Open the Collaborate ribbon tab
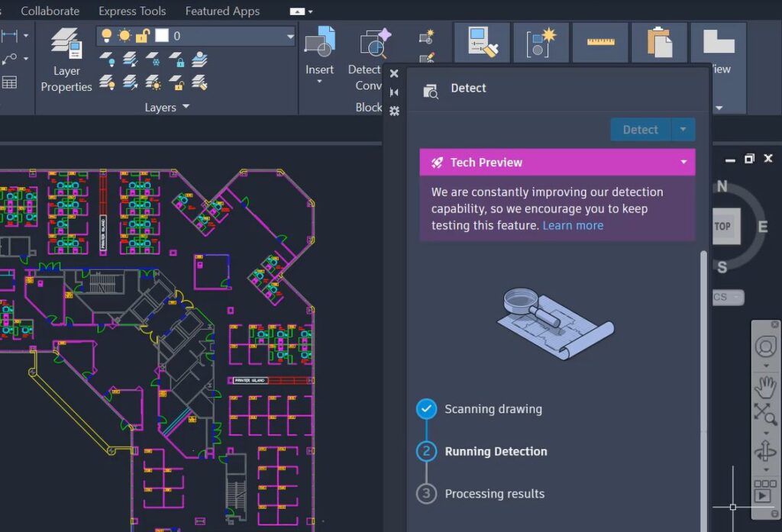The height and width of the screenshot is (532, 782). 50,11
